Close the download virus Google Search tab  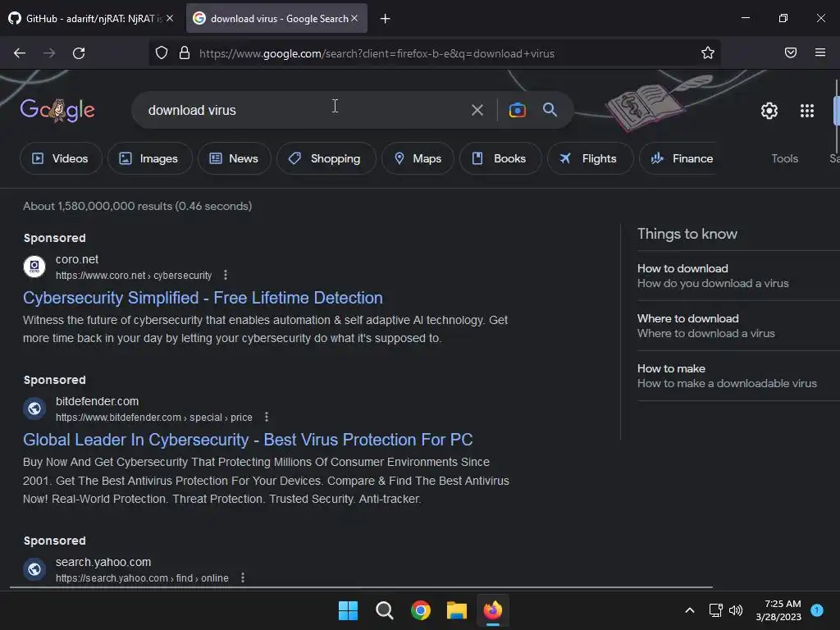[x=354, y=18]
